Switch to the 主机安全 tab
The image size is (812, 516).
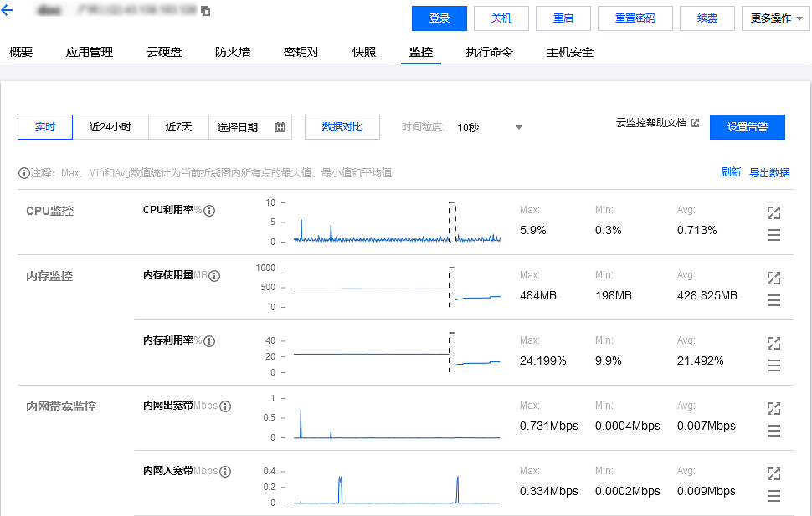point(569,53)
